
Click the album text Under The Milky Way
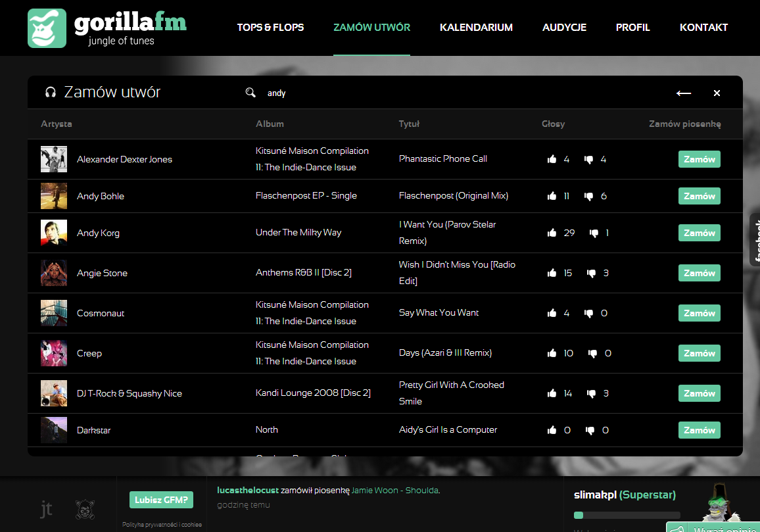298,232
